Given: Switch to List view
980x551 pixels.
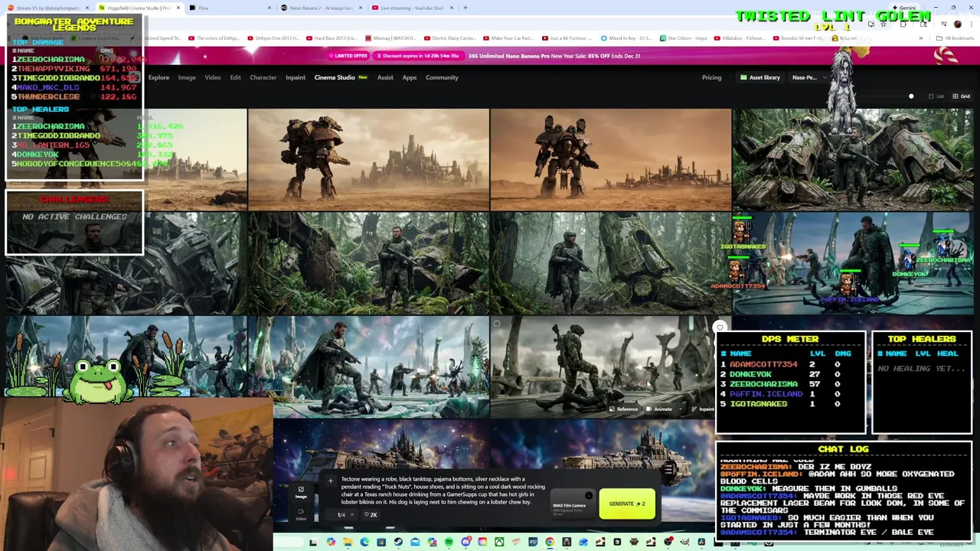Looking at the screenshot, I should pos(936,96).
